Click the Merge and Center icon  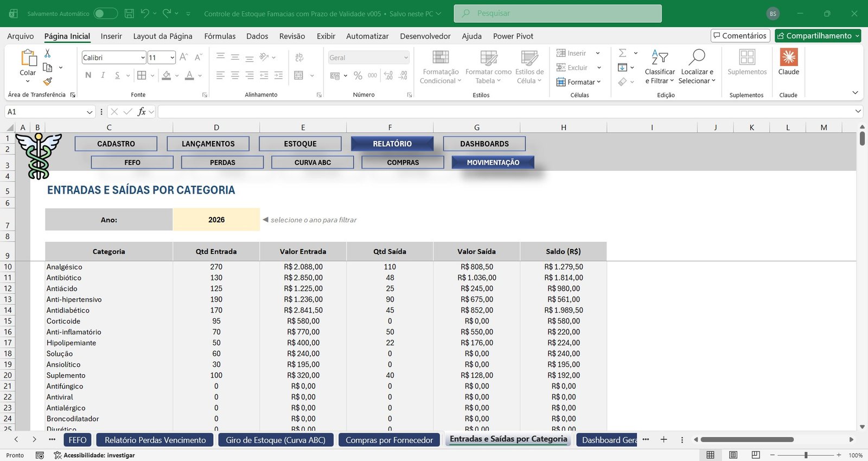click(x=299, y=75)
